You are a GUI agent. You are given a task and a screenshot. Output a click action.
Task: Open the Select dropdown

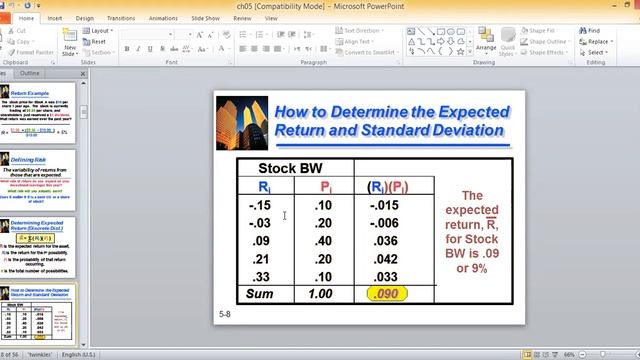(x=593, y=52)
